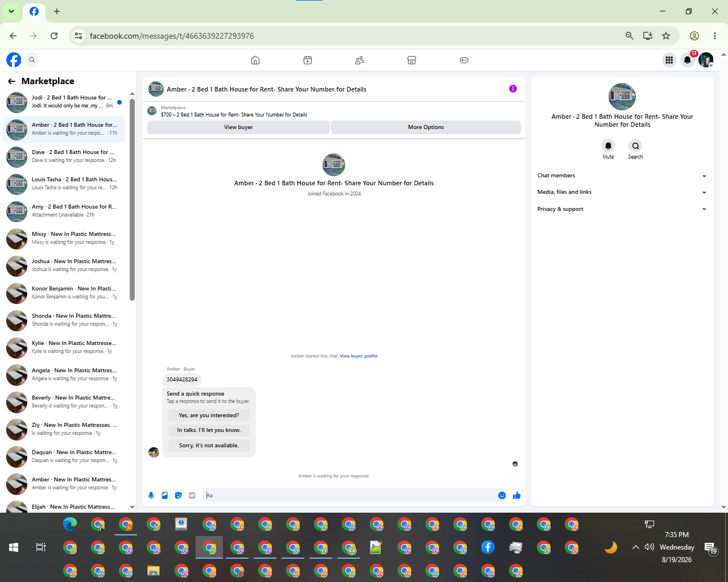Open Louis Tasha's house rental chat

click(x=64, y=184)
